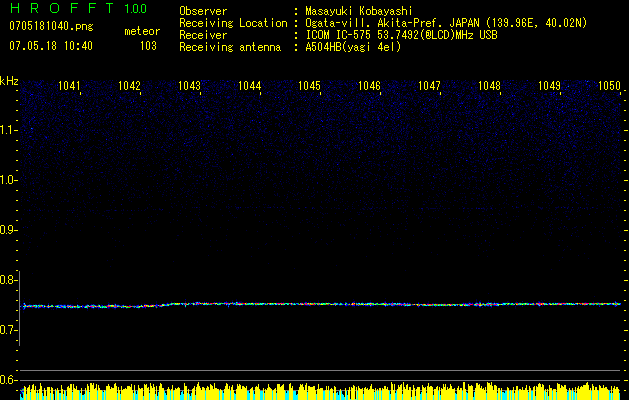The width and height of the screenshot is (629, 400).
Task: Click the 'meteor' label
Action: click(x=142, y=31)
